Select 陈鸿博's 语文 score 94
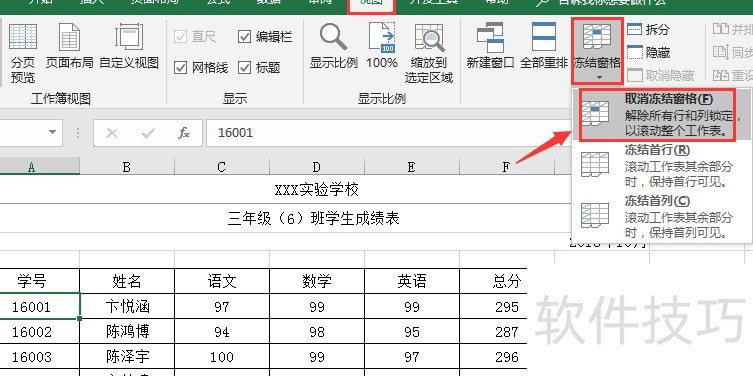 221,331
